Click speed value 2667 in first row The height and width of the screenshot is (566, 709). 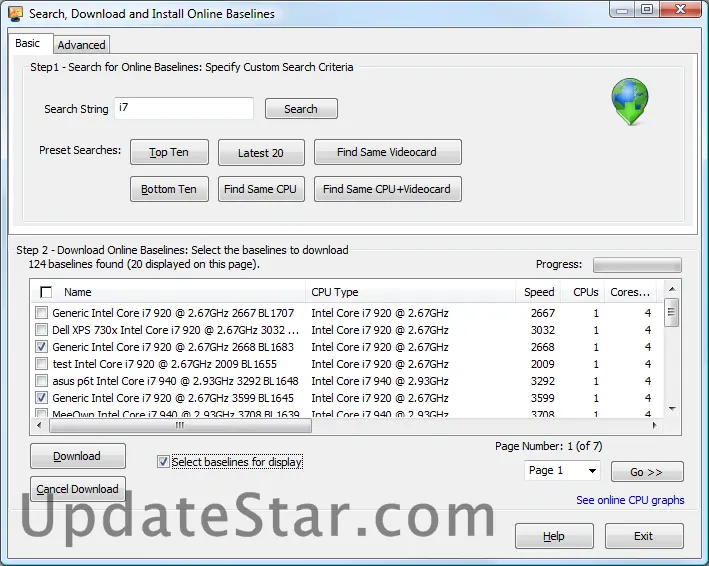(x=543, y=313)
